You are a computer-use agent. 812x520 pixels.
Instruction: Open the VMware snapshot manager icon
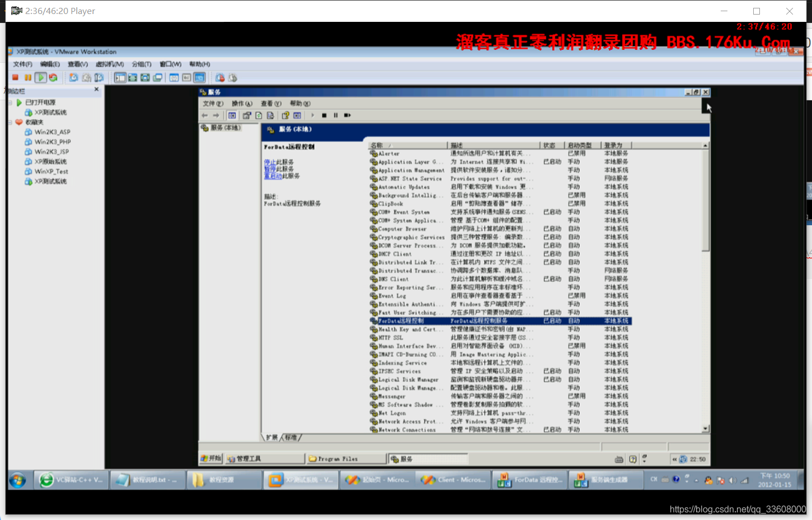(x=99, y=77)
